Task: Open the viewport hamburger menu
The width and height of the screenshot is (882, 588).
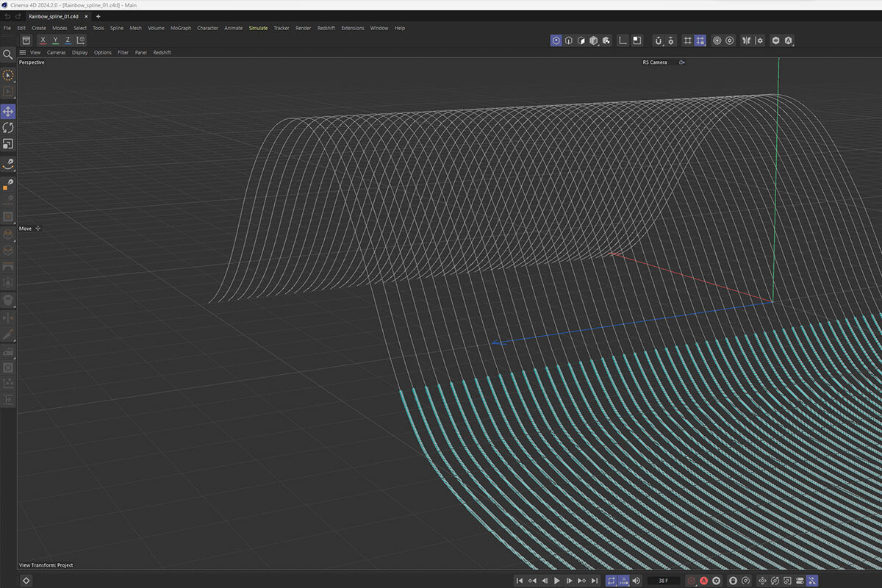Action: point(23,52)
